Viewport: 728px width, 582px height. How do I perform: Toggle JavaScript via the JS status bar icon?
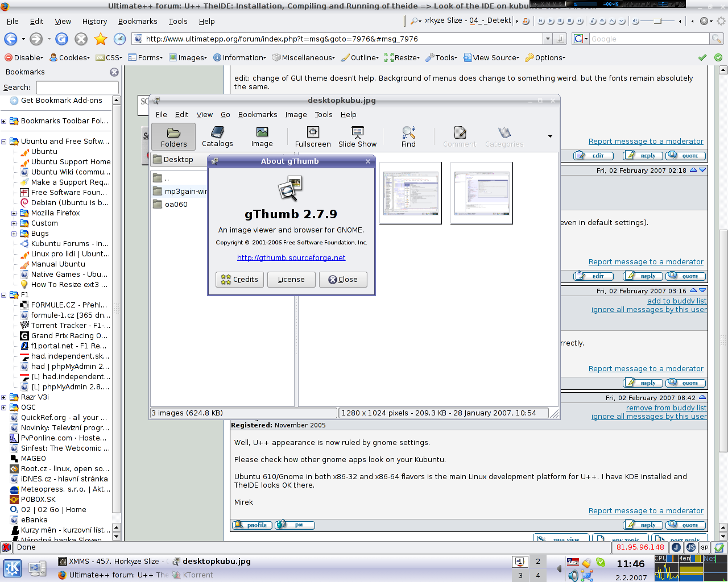[690, 547]
